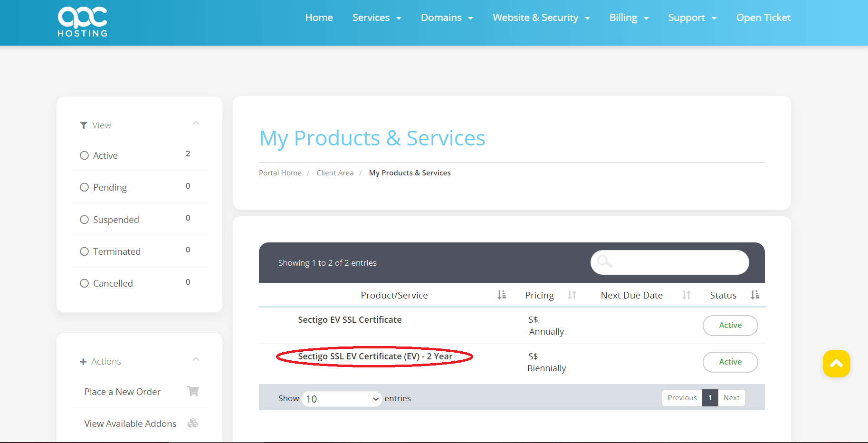868x443 pixels.
Task: Click the filter funnel icon next to View
Action: (x=84, y=125)
